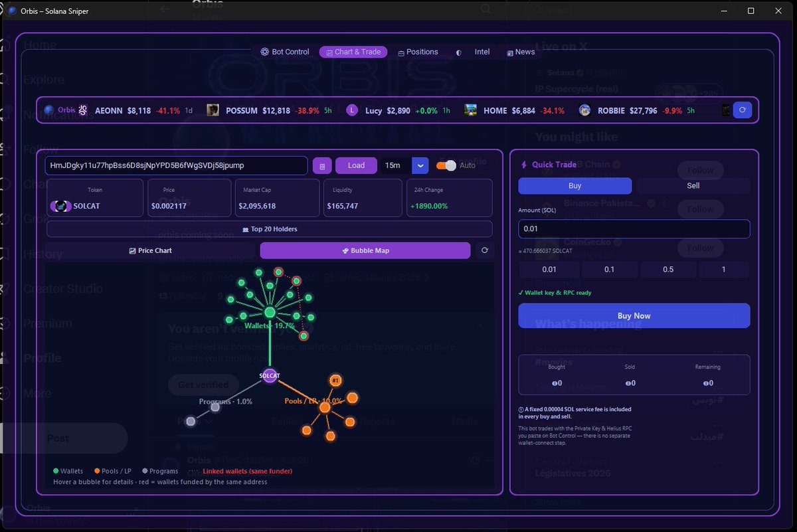This screenshot has width=797, height=532.
Task: Select the green Wallets hub bubble
Action: tap(270, 312)
